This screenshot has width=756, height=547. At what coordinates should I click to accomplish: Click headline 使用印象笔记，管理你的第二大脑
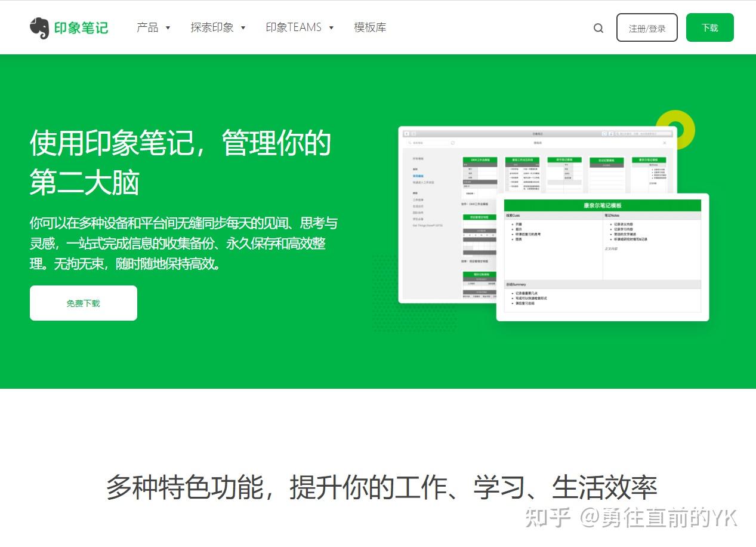click(x=180, y=162)
